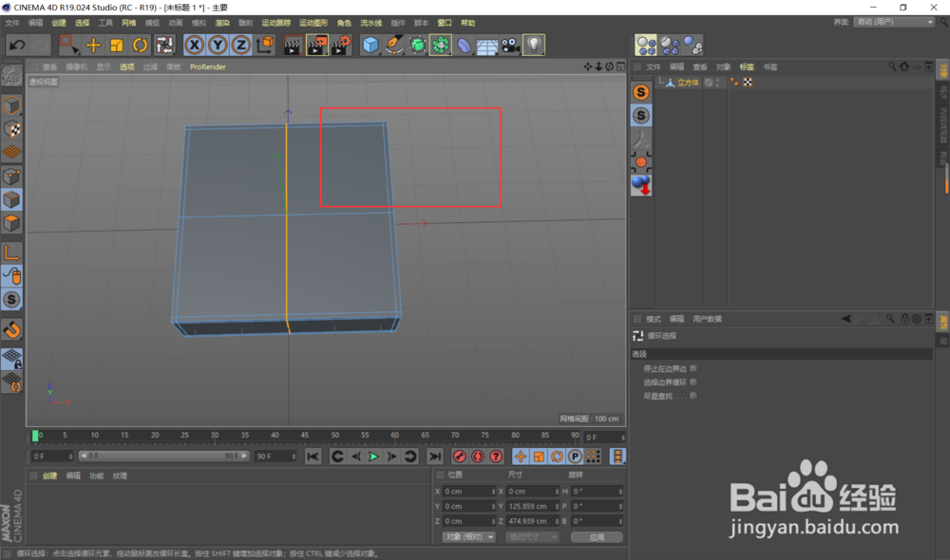Go to end of animation
950x560 pixels.
click(434, 457)
